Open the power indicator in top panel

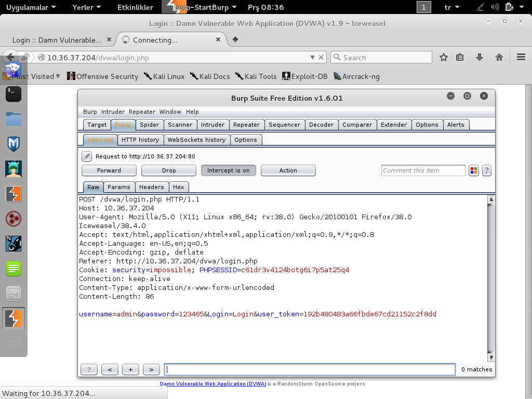[509, 7]
